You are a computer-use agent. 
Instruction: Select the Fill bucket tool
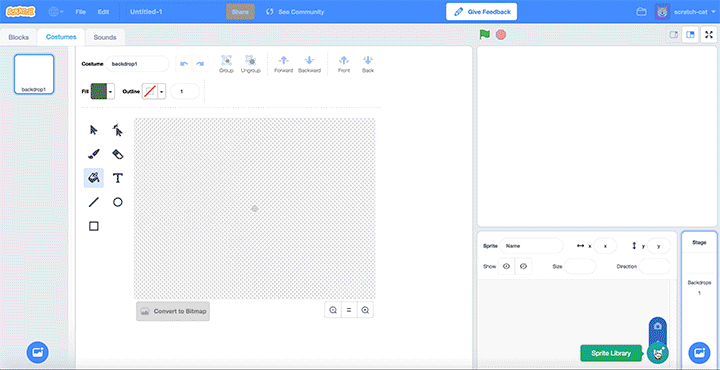[94, 178]
